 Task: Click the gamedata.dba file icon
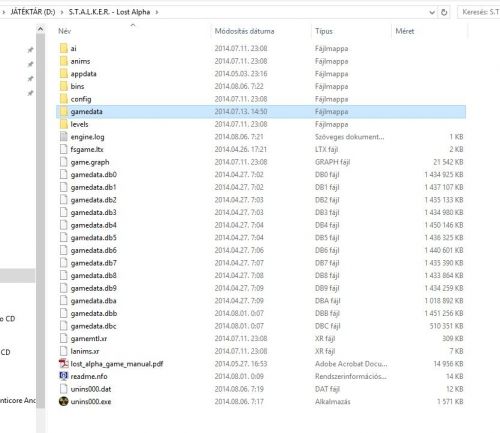tap(64, 301)
